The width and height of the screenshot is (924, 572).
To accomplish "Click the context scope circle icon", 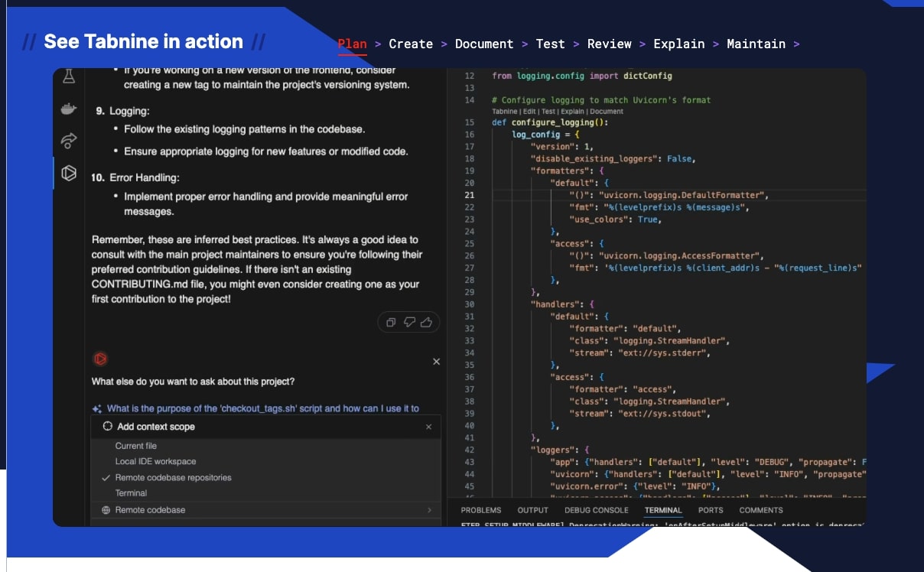I will [x=108, y=427].
